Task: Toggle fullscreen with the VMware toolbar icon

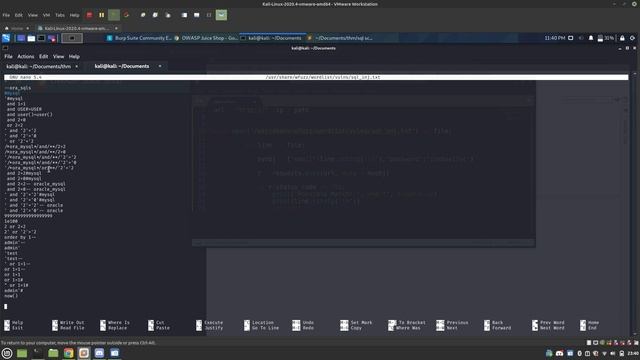Action: point(209,15)
